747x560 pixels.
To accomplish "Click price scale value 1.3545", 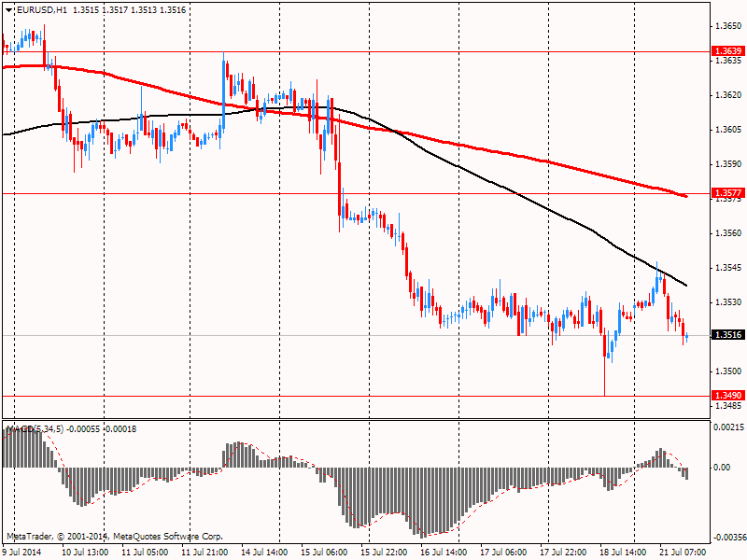I will click(x=728, y=268).
